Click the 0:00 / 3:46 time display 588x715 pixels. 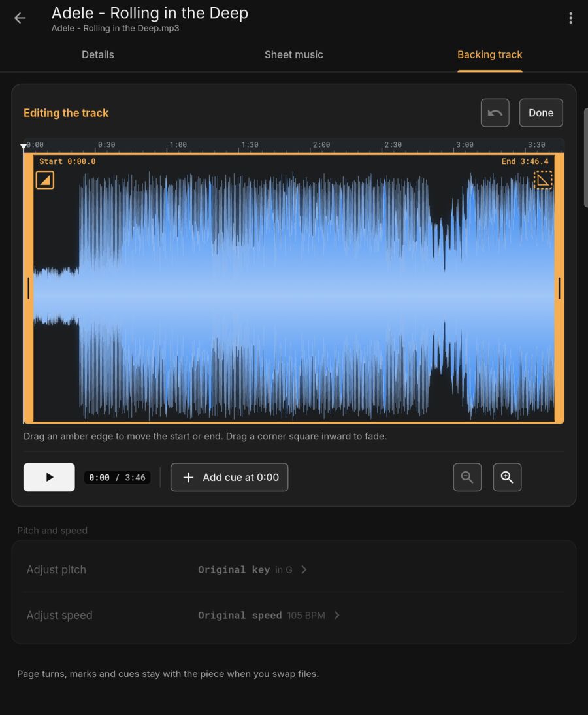coord(117,477)
